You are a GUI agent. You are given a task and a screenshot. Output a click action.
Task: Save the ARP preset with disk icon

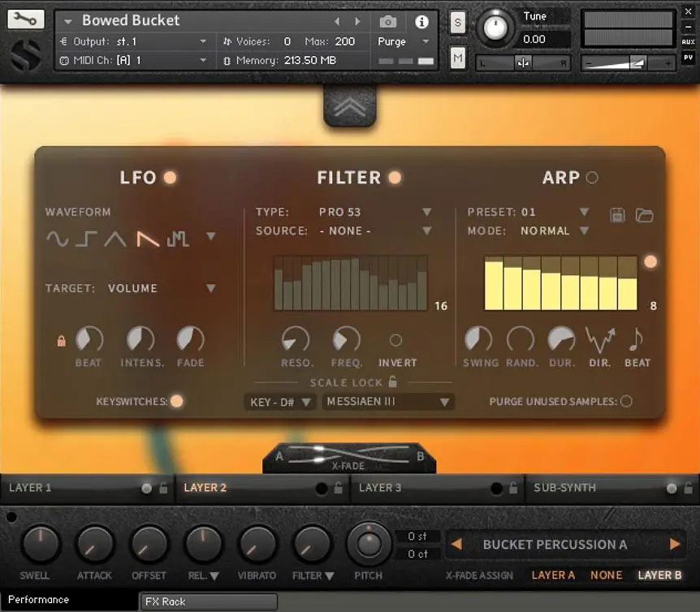click(x=618, y=215)
